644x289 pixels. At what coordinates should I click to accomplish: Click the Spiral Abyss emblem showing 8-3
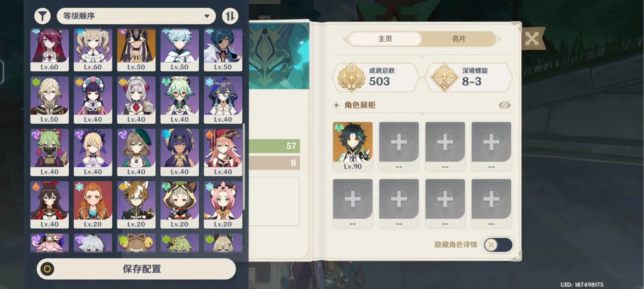pyautogui.click(x=444, y=78)
